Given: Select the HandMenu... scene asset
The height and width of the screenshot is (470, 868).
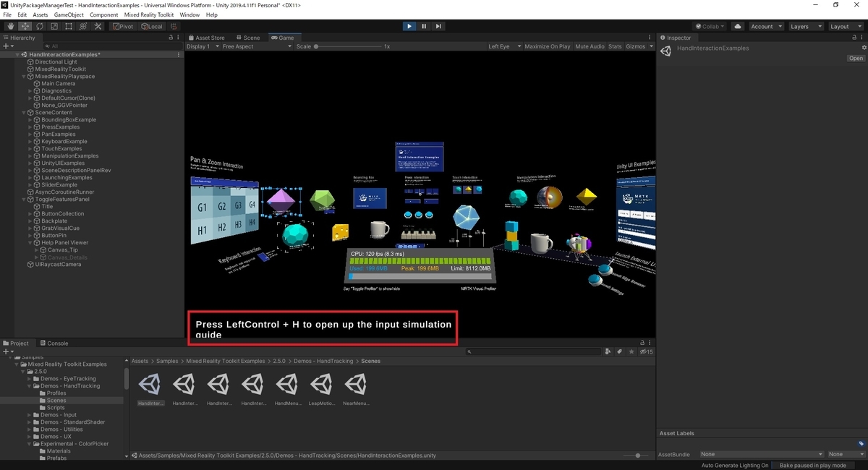Looking at the screenshot, I should 286,390.
